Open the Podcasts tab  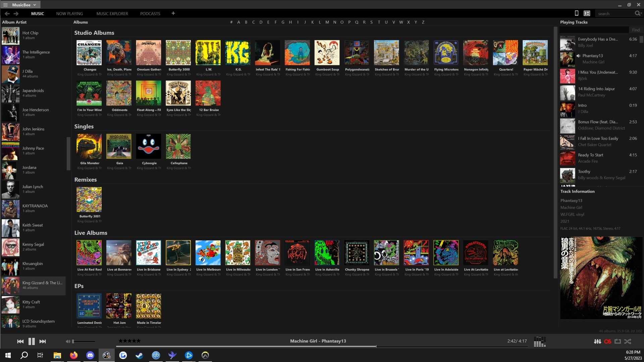pos(150,14)
